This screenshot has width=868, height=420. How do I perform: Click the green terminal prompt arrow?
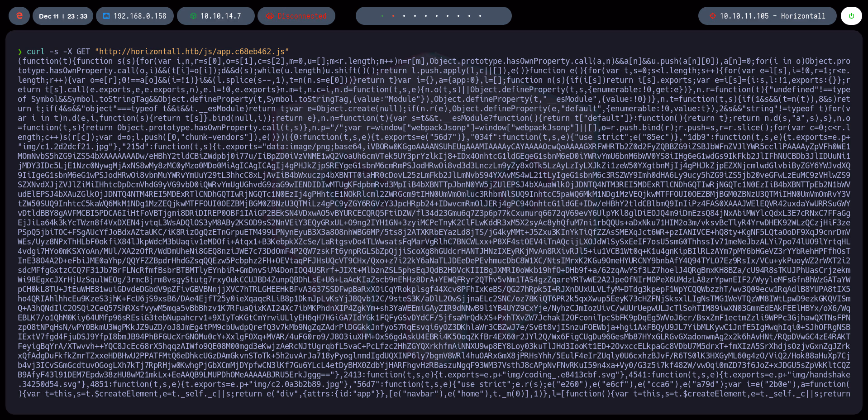tap(20, 51)
